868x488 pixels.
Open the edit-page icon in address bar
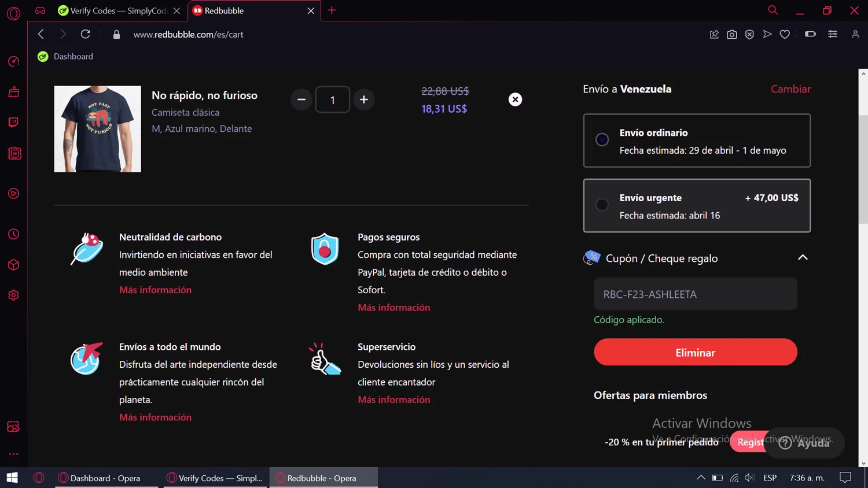pyautogui.click(x=714, y=35)
